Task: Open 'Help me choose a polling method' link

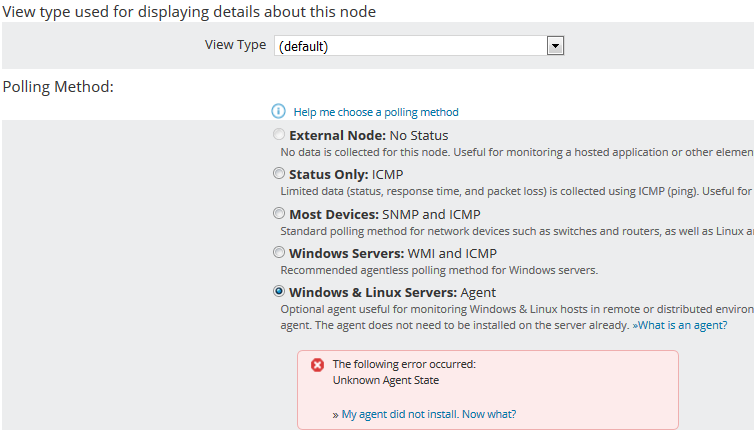Action: pos(376,112)
